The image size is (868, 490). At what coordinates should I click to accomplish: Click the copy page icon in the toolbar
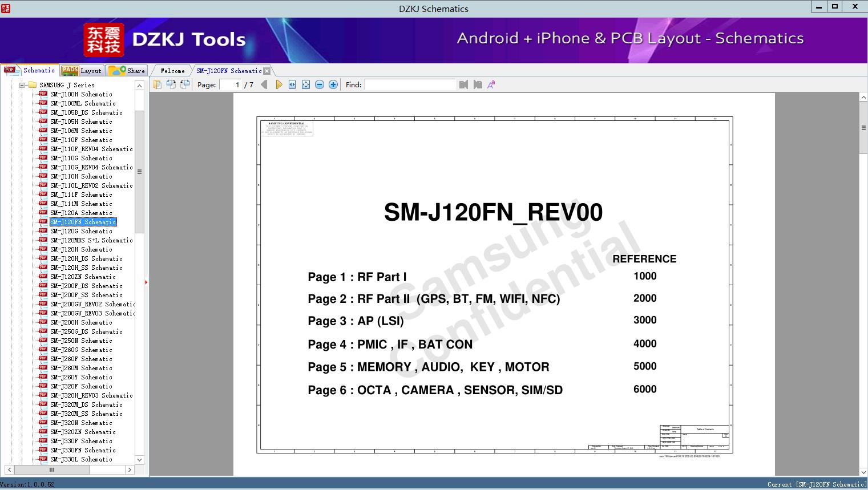pyautogui.click(x=158, y=84)
